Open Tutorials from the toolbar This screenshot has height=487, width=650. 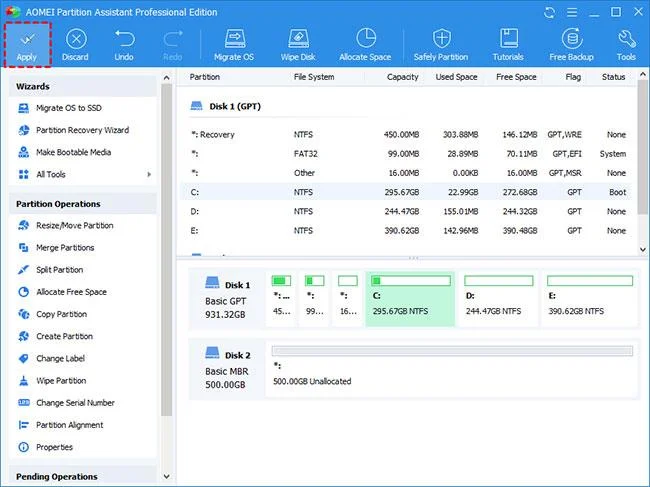coord(508,44)
